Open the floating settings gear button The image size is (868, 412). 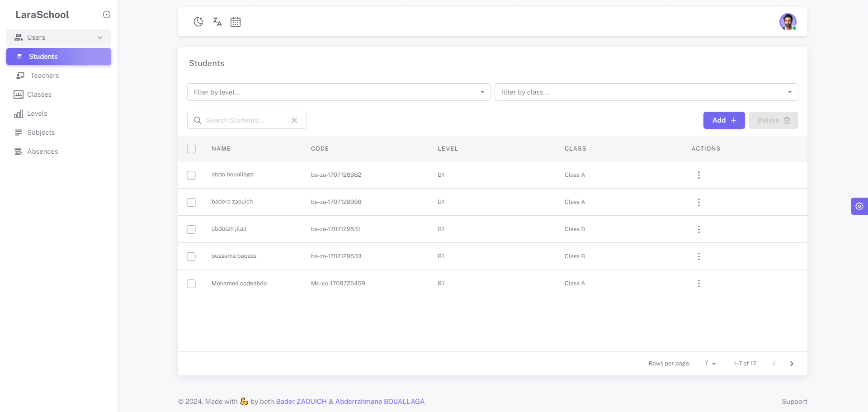tap(859, 206)
